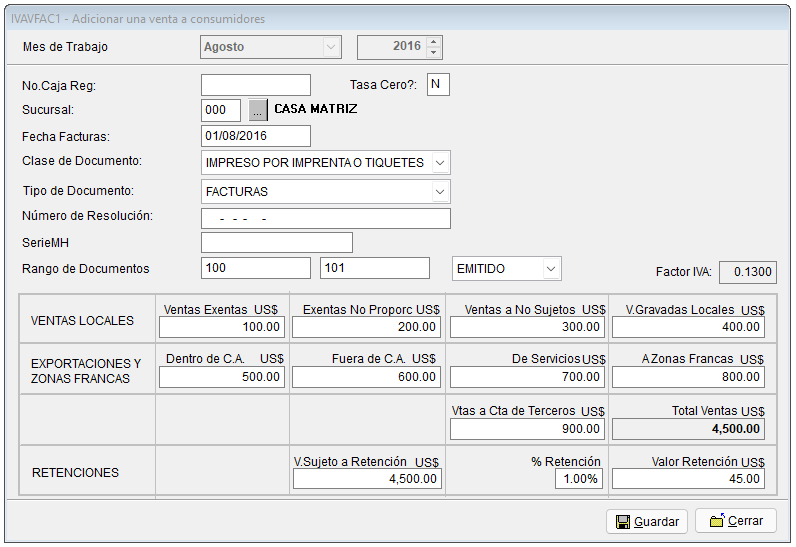Click the range end field 101
Image resolution: width=796 pixels, height=547 pixels.
tap(375, 268)
